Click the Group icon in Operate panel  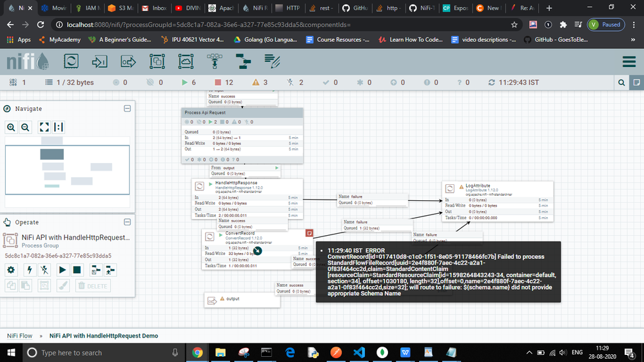pos(44,285)
